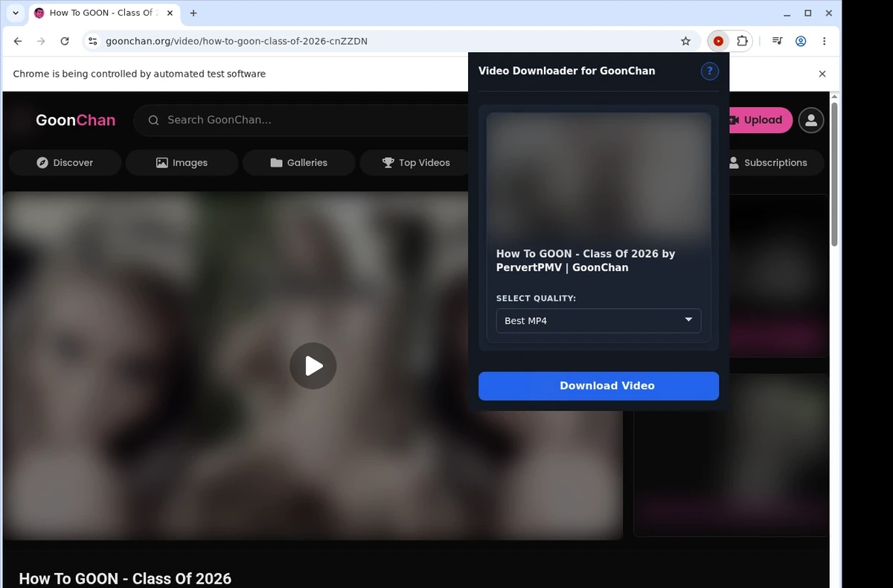Screen dimensions: 893x588
Task: Go back to previous page
Action: (x=18, y=41)
